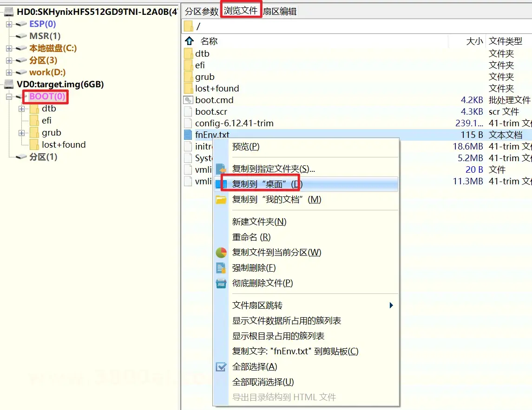The image size is (532, 410).
Task: Open the 文件扇区跳转 submenu arrow
Action: click(391, 306)
